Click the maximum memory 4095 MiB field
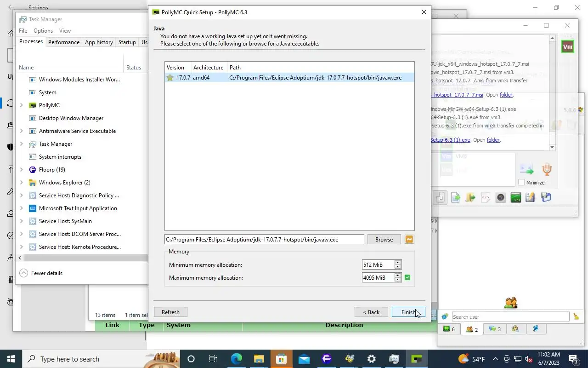Image resolution: width=588 pixels, height=368 pixels. point(378,277)
